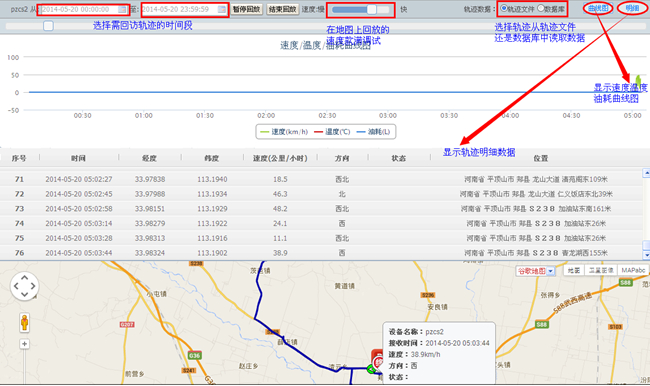
Task: Click the Street View pegman icon
Action: 24,323
